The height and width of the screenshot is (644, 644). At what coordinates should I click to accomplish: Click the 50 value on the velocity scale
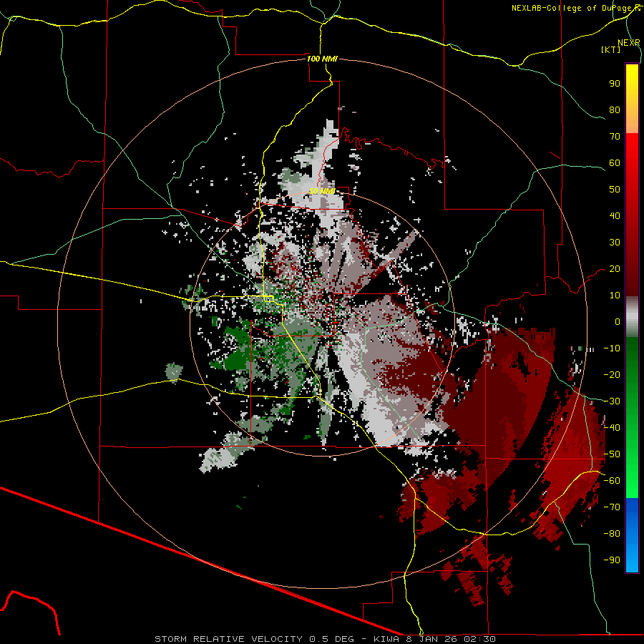(x=615, y=190)
